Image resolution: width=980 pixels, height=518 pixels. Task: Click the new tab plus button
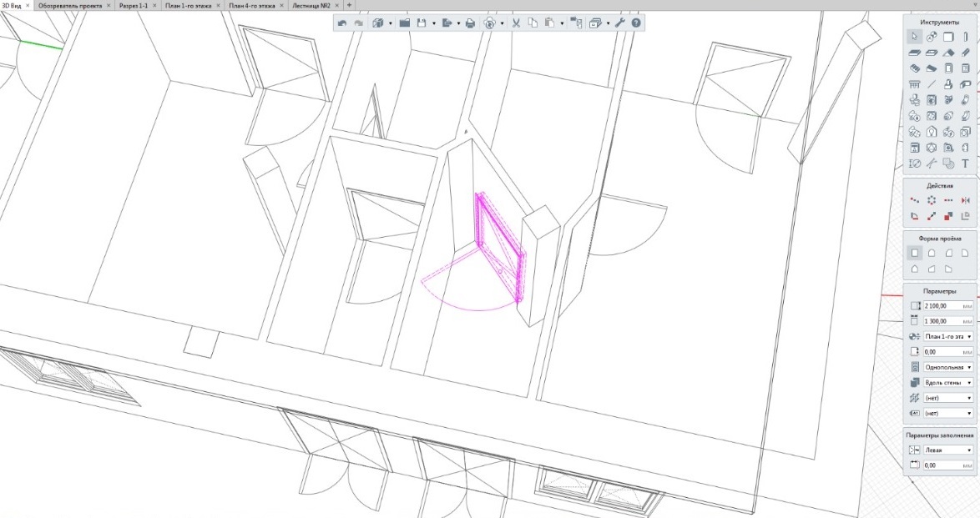pyautogui.click(x=349, y=5)
